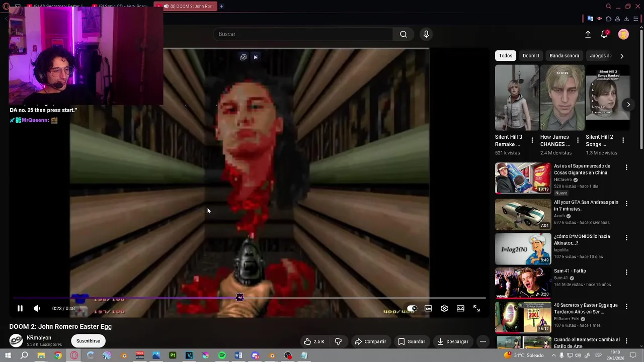This screenshot has height=362, width=644.
Task: Open the browser easy setup menu icon
Action: click(x=636, y=19)
